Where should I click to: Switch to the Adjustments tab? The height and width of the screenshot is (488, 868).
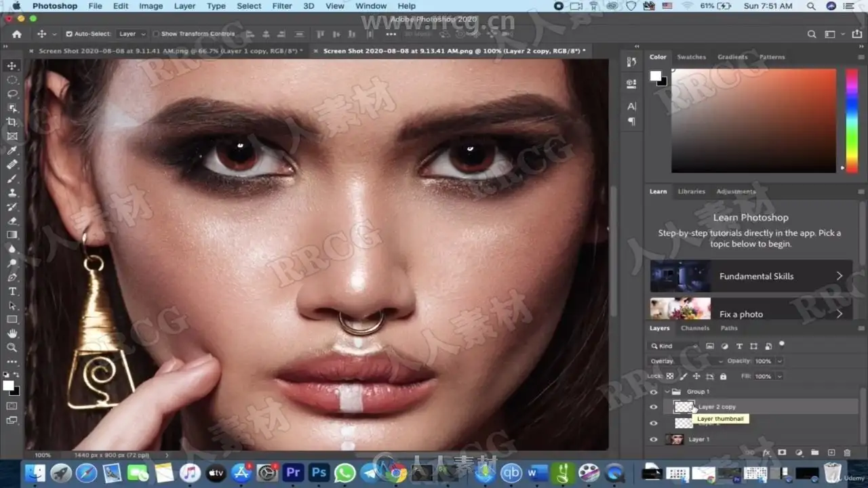click(736, 191)
